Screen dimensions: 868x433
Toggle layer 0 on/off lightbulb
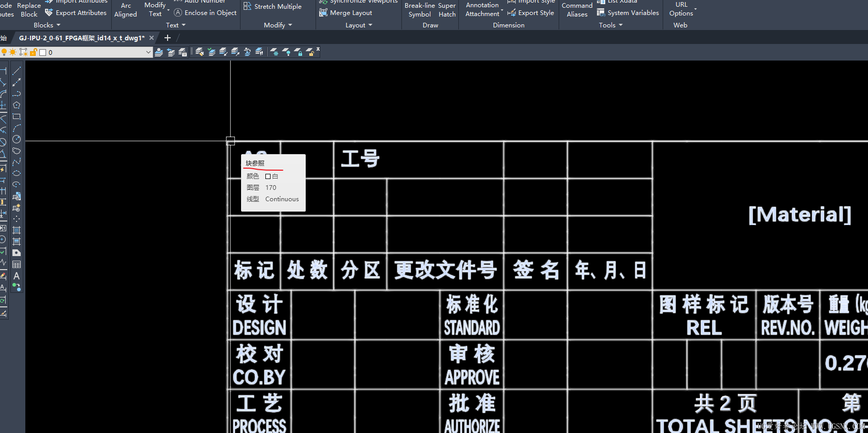4,52
